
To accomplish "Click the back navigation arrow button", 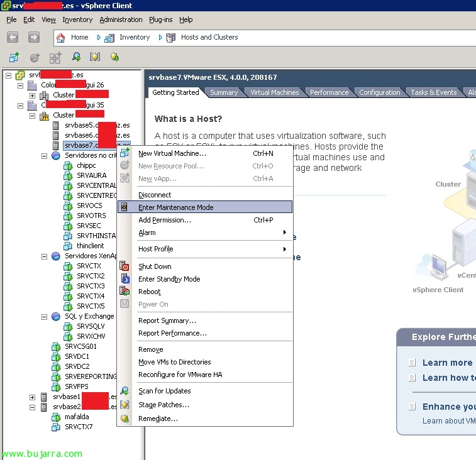I will [13, 37].
